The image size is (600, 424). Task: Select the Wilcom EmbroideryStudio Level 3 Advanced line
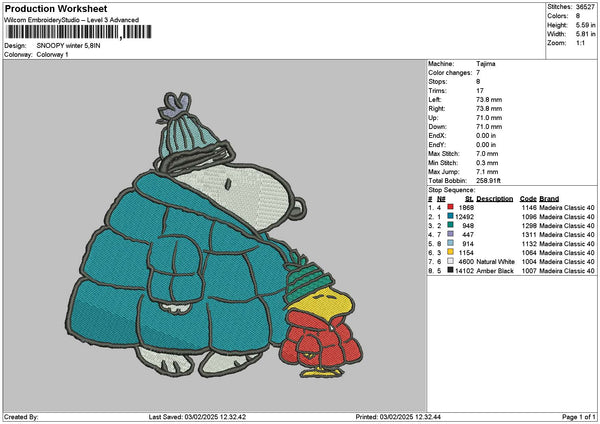coord(72,20)
